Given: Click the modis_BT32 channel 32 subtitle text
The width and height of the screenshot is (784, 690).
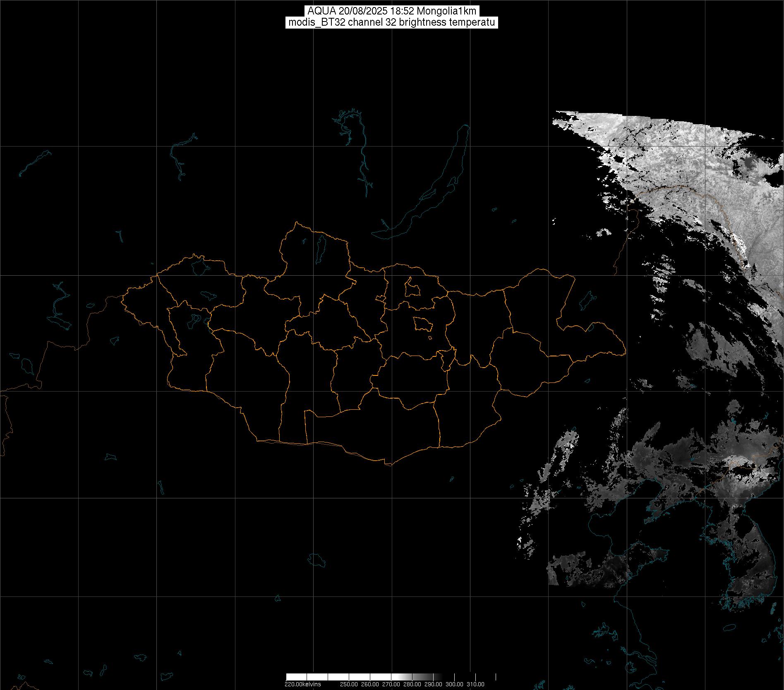Looking at the screenshot, I should (391, 22).
